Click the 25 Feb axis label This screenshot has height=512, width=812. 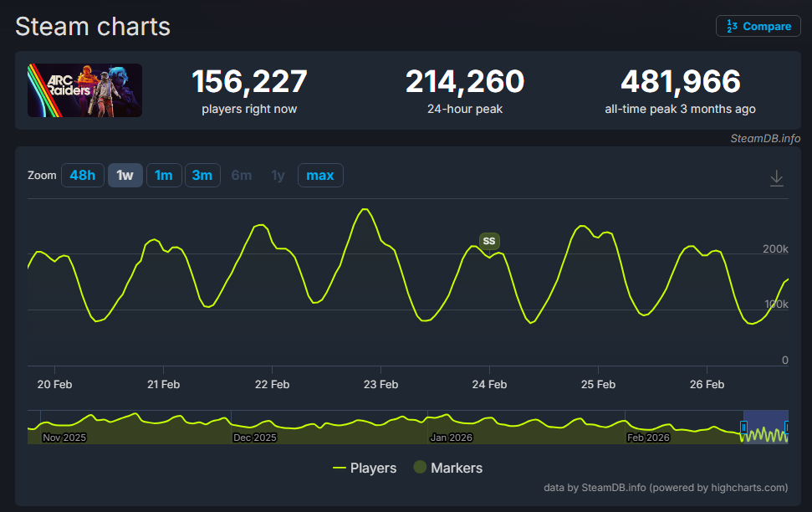(598, 385)
